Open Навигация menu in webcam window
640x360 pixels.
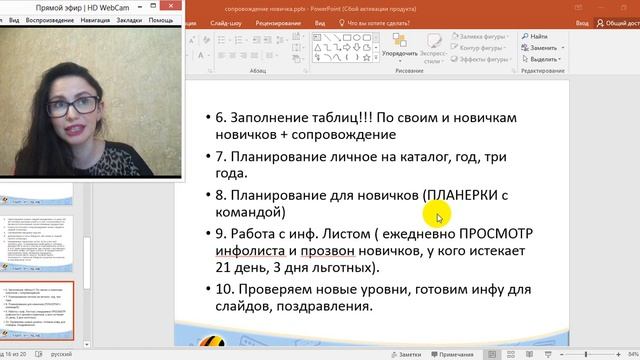point(95,20)
